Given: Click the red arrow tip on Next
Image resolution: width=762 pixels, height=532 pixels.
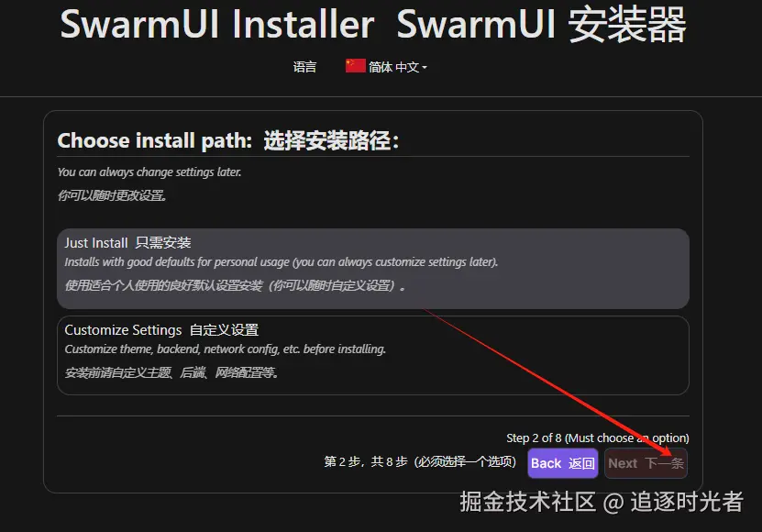Looking at the screenshot, I should pyautogui.click(x=670, y=455).
